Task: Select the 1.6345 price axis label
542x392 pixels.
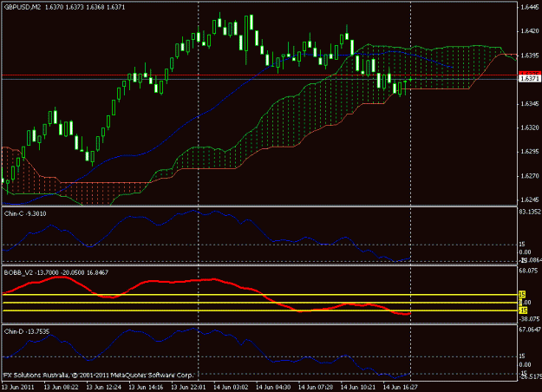Action: (530, 104)
